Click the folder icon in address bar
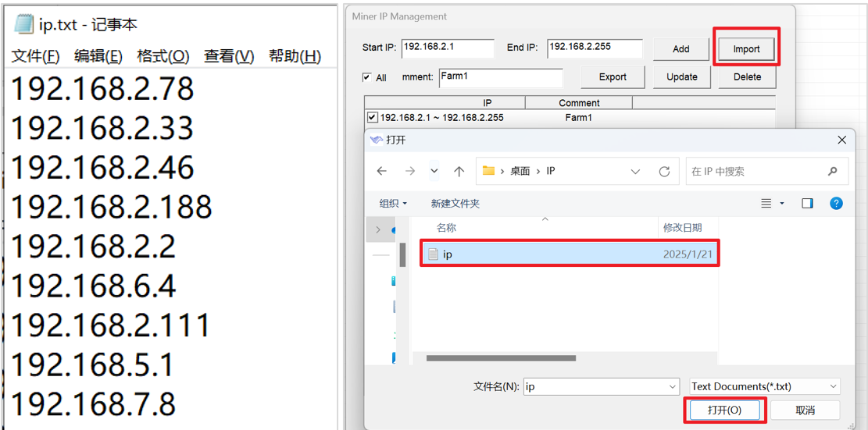Viewport: 868px width, 430px height. pos(488,171)
